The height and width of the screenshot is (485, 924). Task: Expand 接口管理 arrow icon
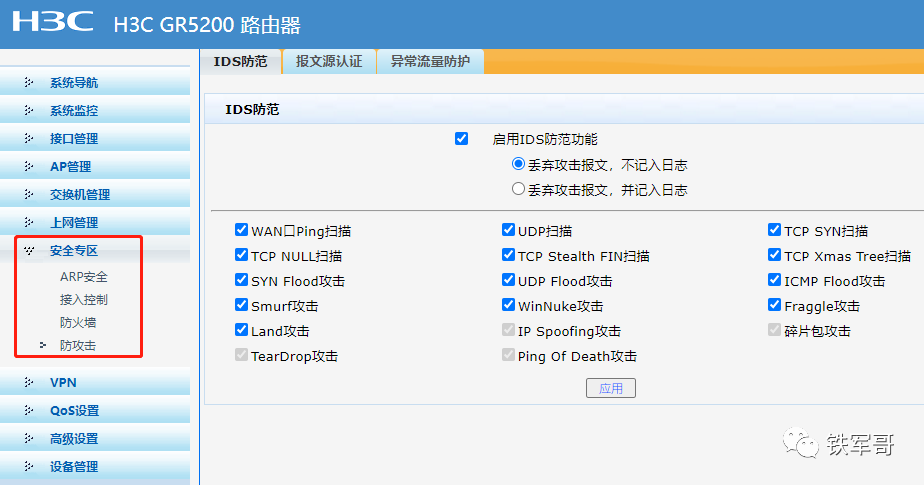(x=28, y=138)
